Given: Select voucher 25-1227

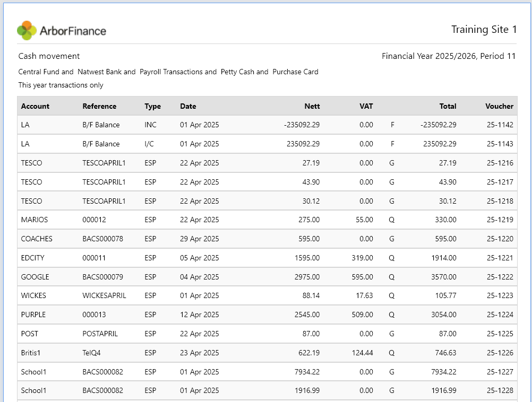Looking at the screenshot, I should (x=500, y=372).
